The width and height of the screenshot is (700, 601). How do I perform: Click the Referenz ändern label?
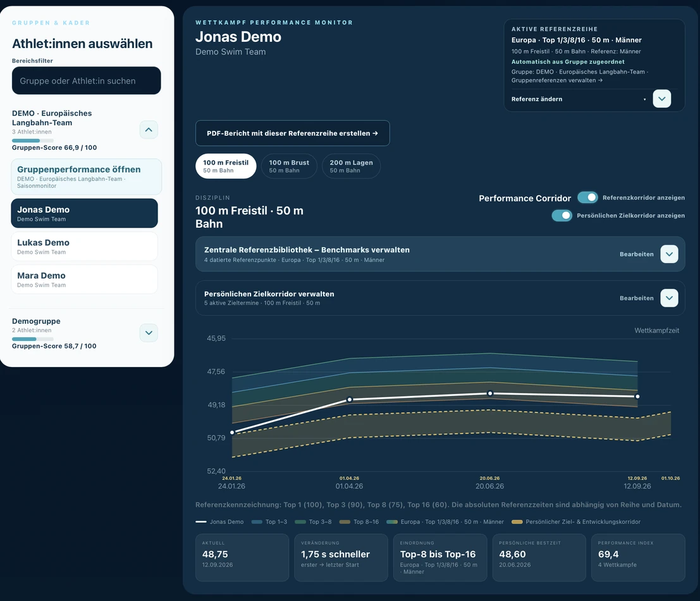(537, 99)
